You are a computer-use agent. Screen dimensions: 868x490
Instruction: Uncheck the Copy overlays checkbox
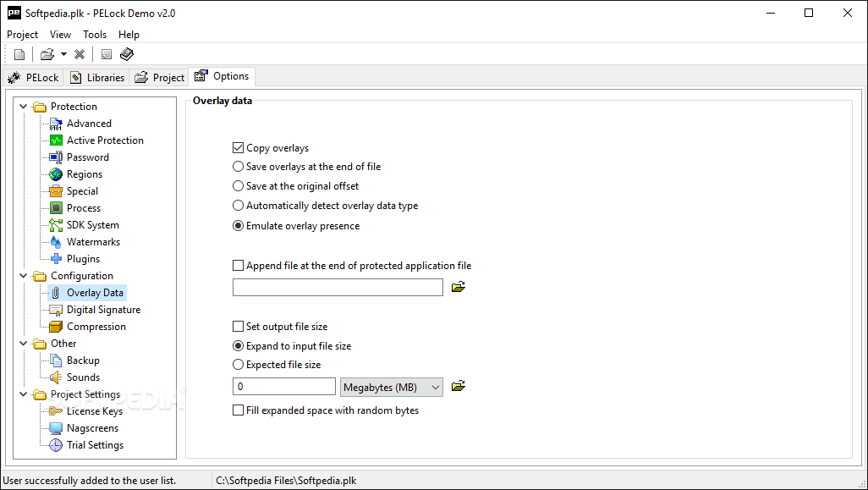pos(238,148)
